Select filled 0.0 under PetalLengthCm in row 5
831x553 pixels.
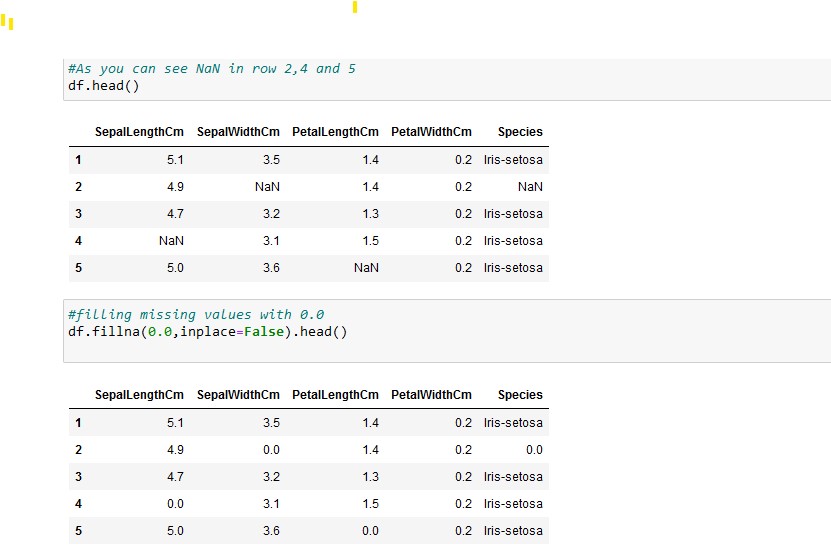coord(370,531)
